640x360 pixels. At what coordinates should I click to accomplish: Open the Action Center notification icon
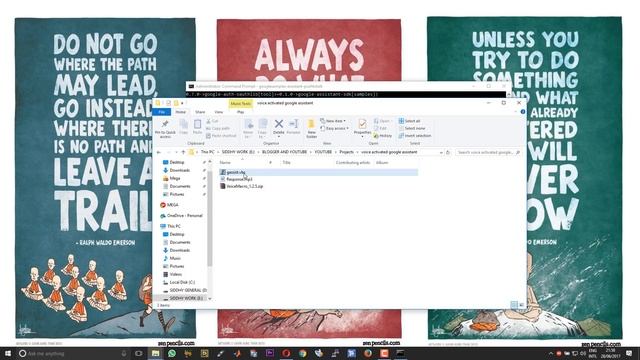click(x=629, y=353)
